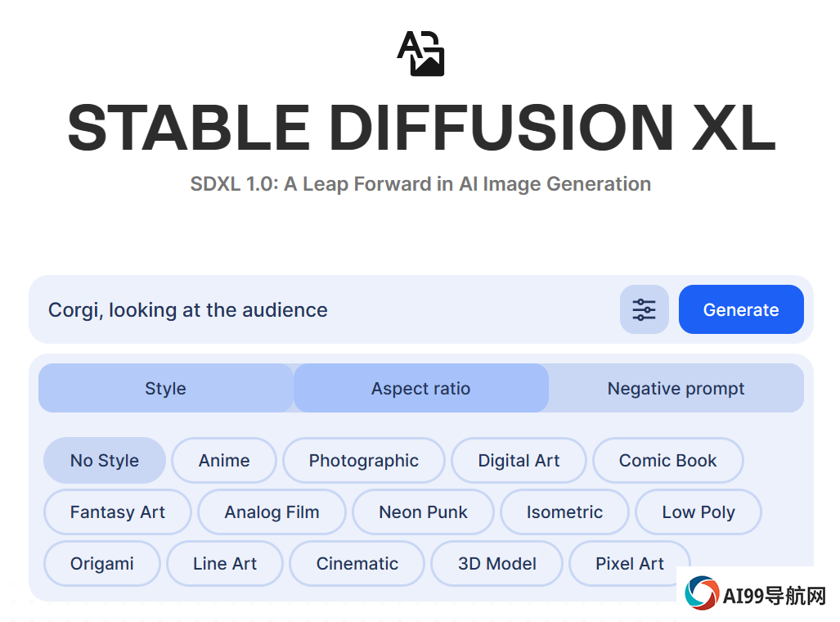
Task: Choose the Comic Book style
Action: pos(667,461)
